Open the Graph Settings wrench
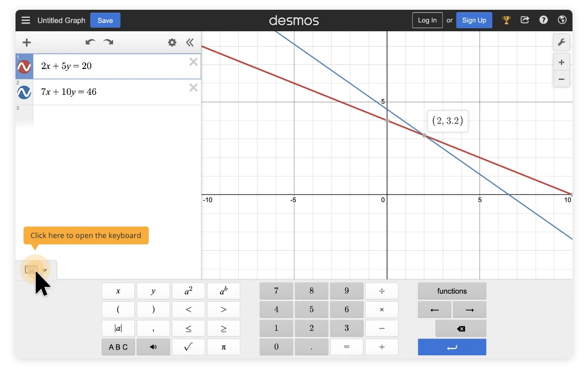 pos(561,42)
